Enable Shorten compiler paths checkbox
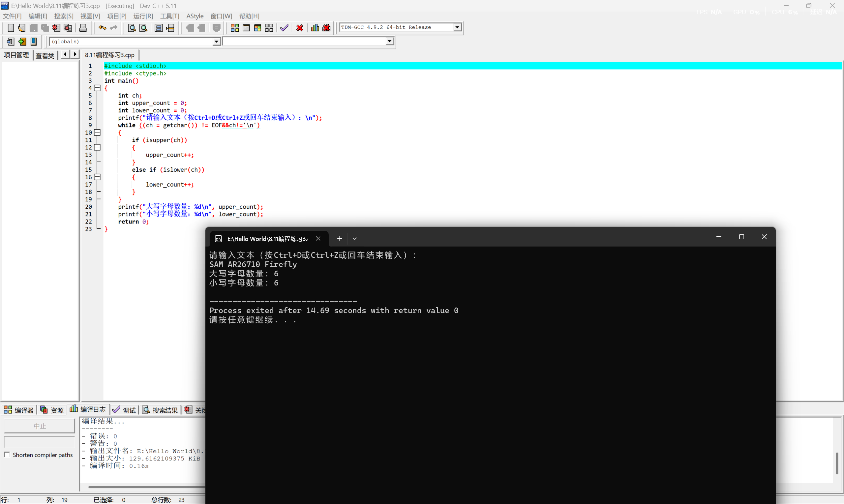Image resolution: width=844 pixels, height=504 pixels. tap(7, 455)
